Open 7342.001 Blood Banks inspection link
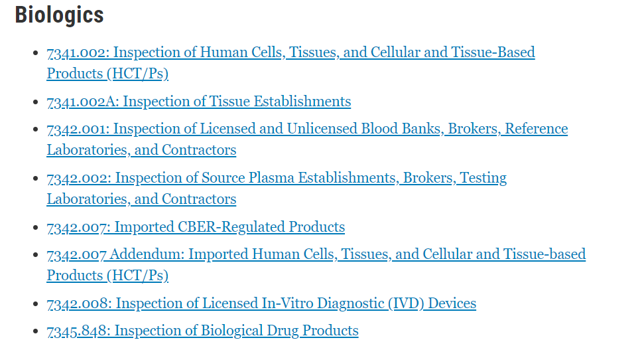The width and height of the screenshot is (644, 344). [x=307, y=129]
